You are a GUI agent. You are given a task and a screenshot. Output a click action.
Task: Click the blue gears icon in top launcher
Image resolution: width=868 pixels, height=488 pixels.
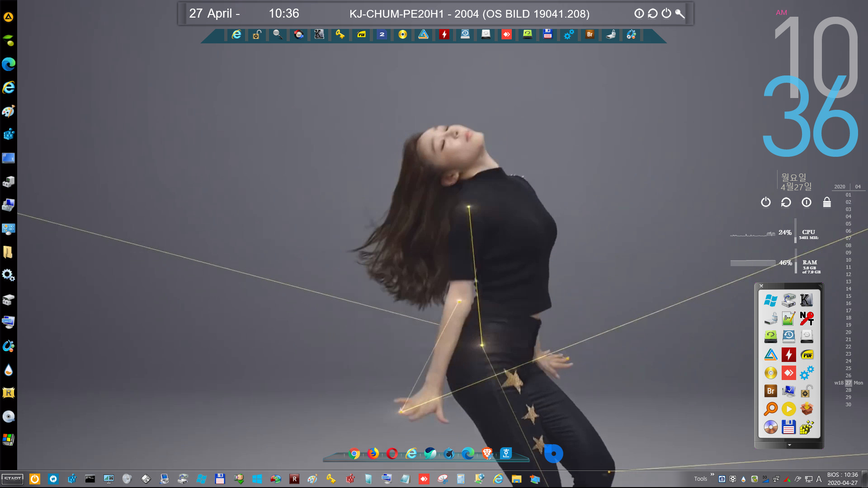569,34
